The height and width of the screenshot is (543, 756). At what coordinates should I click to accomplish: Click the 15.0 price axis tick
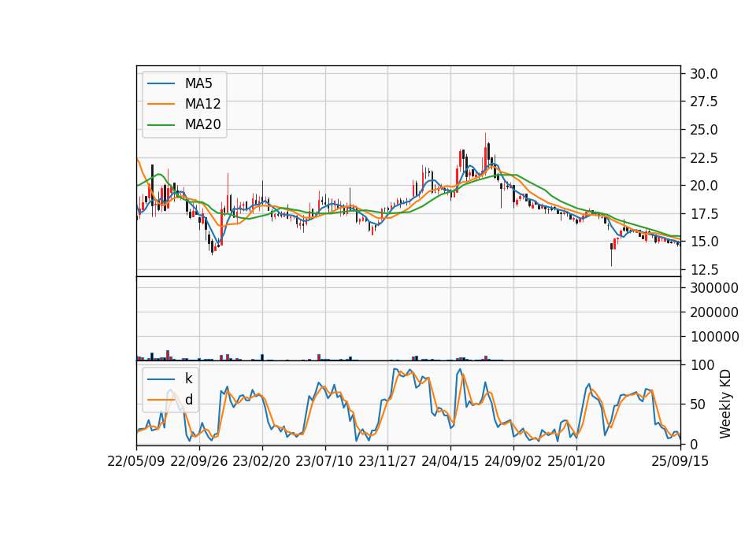(704, 242)
